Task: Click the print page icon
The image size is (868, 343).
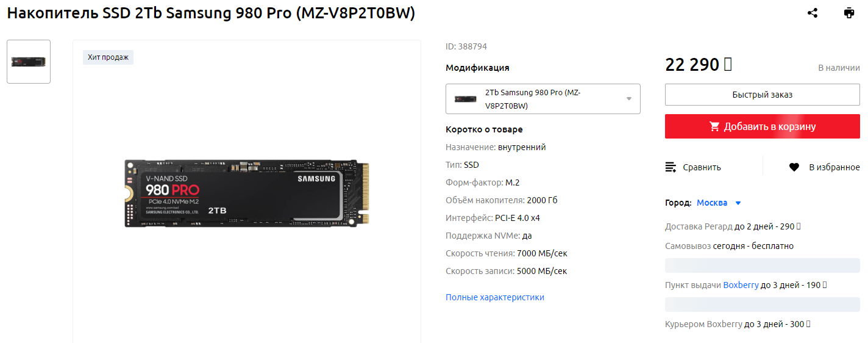Action: click(849, 13)
